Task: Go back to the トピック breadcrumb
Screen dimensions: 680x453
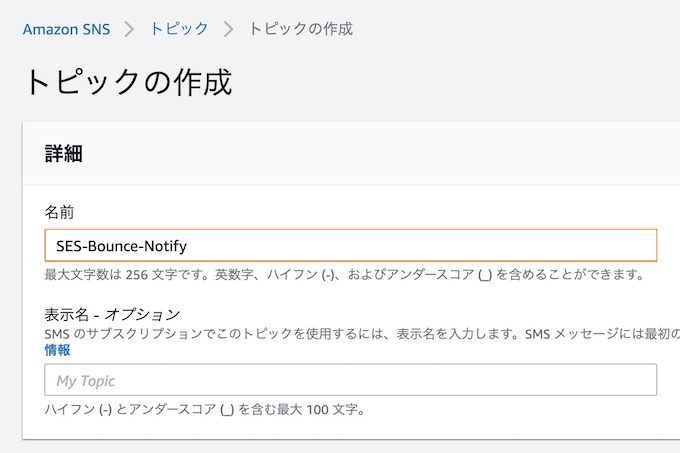Action: click(179, 29)
